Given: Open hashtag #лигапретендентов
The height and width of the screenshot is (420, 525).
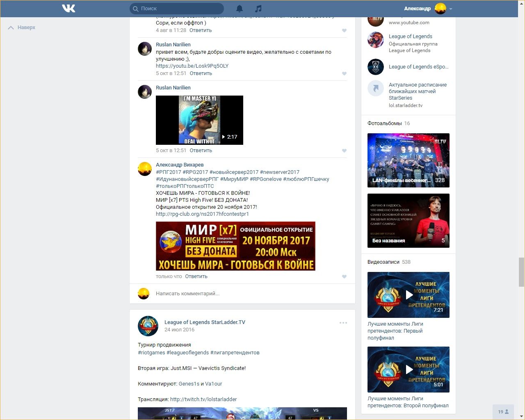Looking at the screenshot, I should (235, 353).
